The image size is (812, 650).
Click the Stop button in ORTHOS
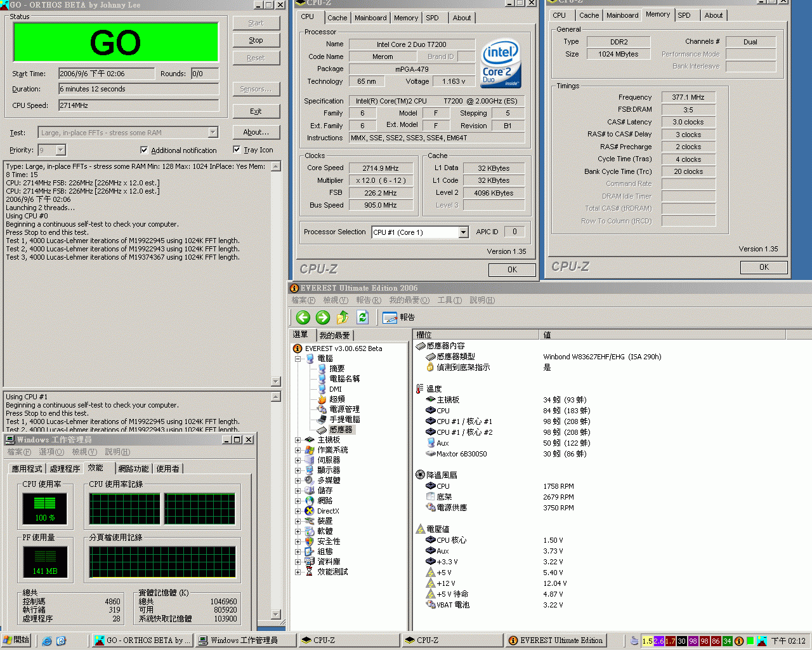pos(256,40)
